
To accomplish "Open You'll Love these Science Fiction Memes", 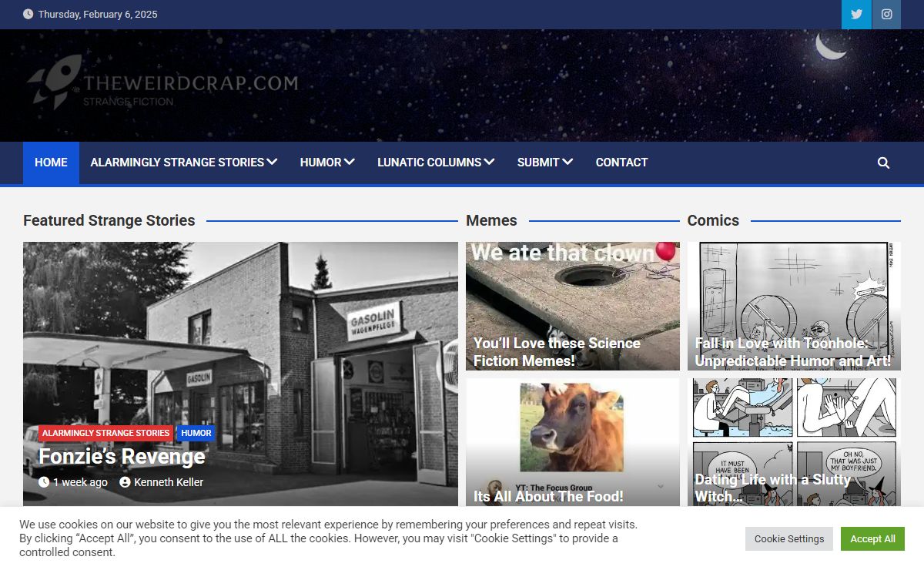I will click(557, 352).
